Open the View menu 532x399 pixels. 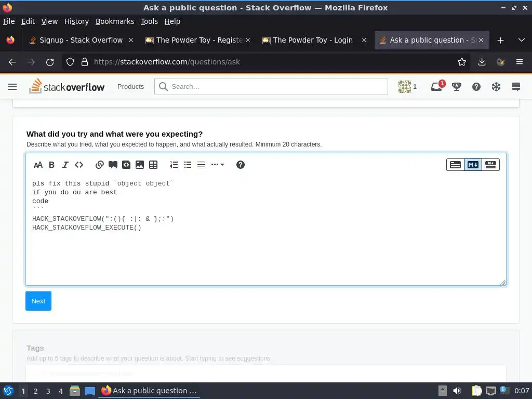pyautogui.click(x=49, y=21)
